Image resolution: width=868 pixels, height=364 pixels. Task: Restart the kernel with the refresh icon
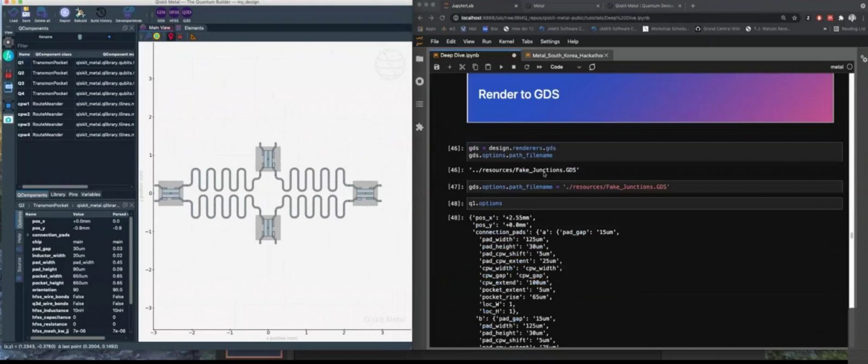click(x=526, y=67)
